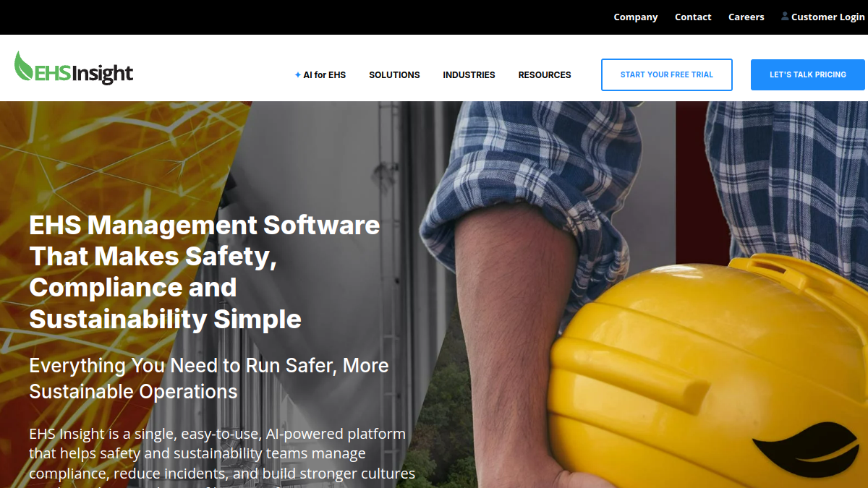868x488 pixels.
Task: Open the Company link
Action: (x=636, y=17)
